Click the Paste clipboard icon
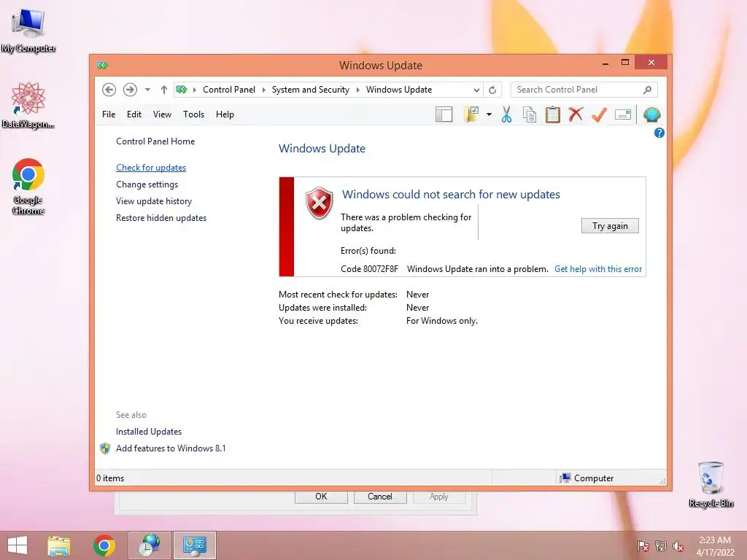The width and height of the screenshot is (747, 560). pos(553,114)
